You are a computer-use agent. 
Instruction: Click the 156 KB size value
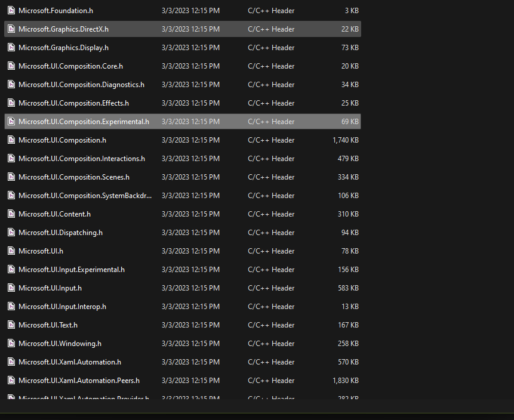[x=348, y=270]
